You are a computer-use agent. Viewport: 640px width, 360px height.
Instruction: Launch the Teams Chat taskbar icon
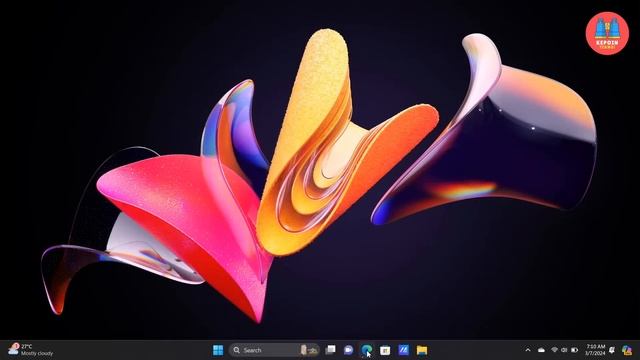pos(348,350)
